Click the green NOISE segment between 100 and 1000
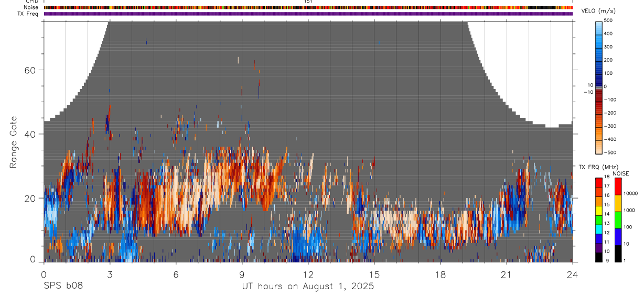Image resolution: width=644 pixels, height=297 pixels. point(617,219)
